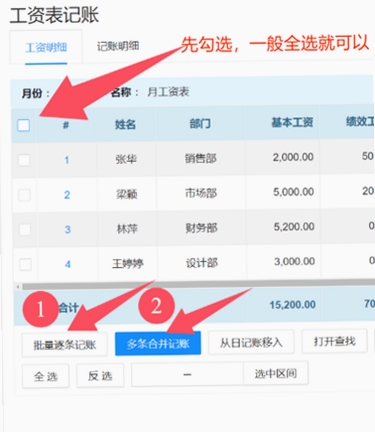Select the name cell 王婷婷
This screenshot has height=432, width=375.
[128, 264]
